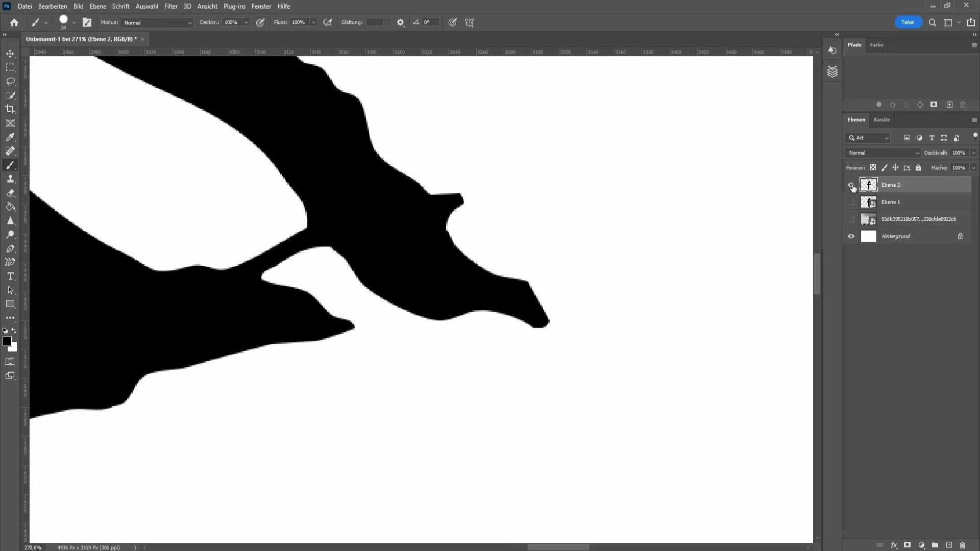
Task: Open the Deckkr. opacity dropdown arrow
Action: tap(246, 22)
